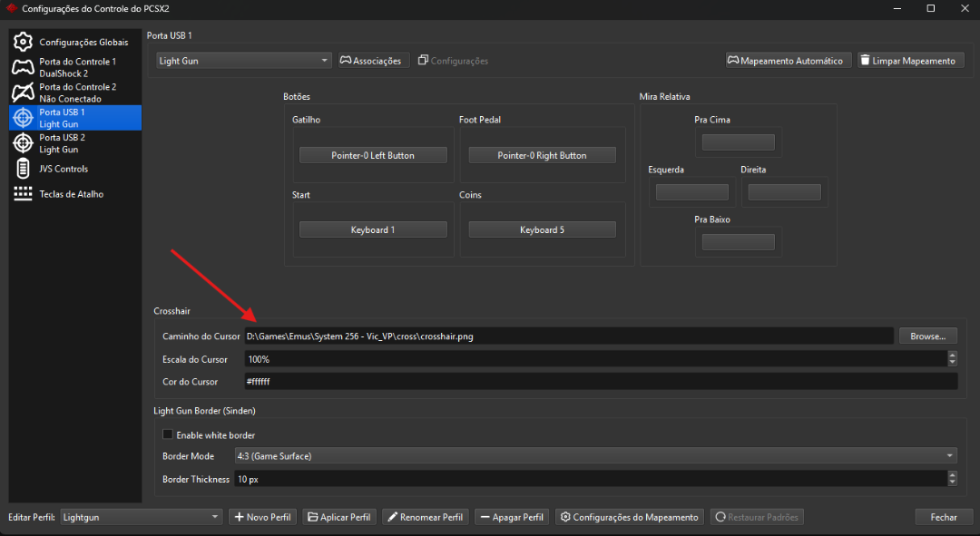This screenshot has width=980, height=536.
Task: Select the Porta USB 2 Light Gun entry
Action: (75, 143)
